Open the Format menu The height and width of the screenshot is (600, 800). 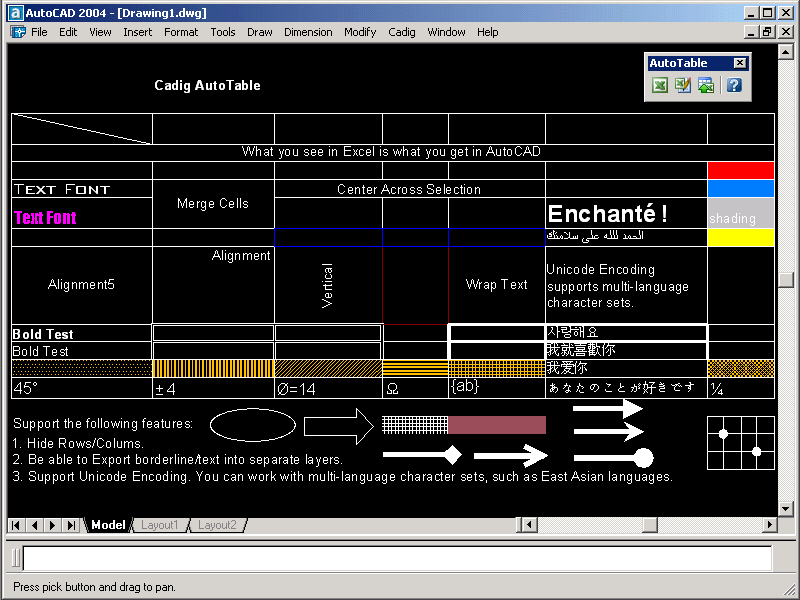181,32
